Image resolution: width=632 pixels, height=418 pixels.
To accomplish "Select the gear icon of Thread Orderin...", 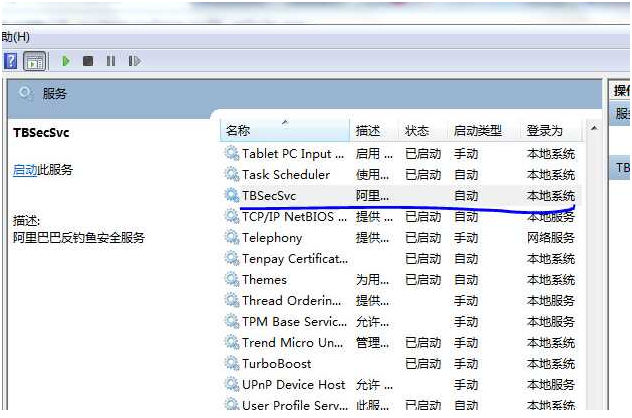I will [x=232, y=300].
